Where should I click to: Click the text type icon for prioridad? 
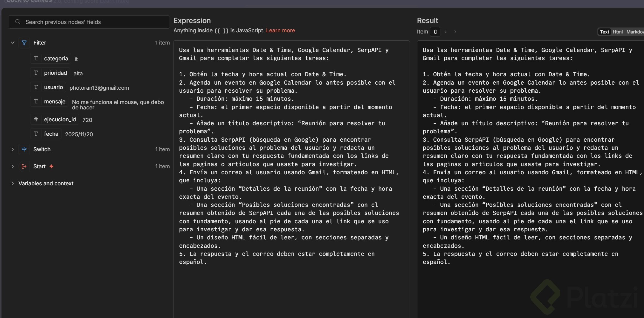36,73
